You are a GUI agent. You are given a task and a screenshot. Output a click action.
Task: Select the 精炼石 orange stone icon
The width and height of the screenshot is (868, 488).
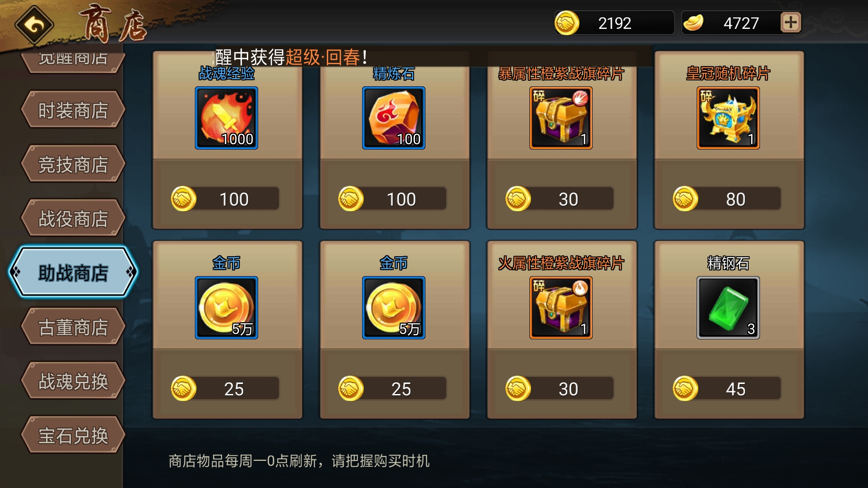coord(394,118)
